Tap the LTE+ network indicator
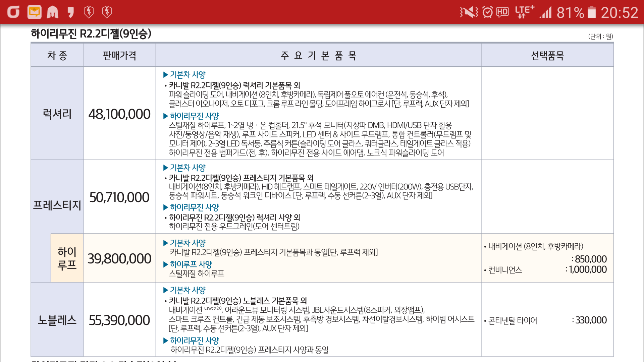This screenshot has height=362, width=644. click(x=524, y=12)
